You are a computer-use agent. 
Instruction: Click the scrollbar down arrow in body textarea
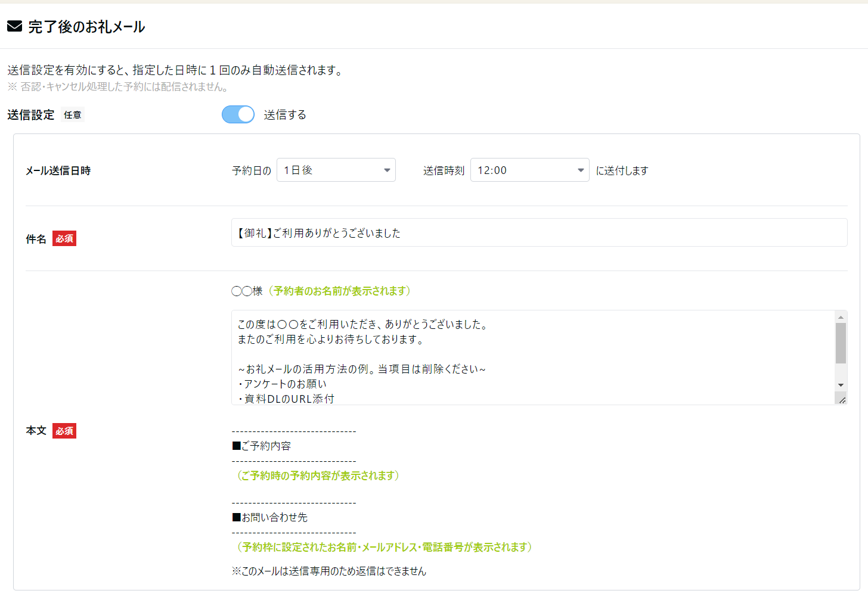point(841,384)
